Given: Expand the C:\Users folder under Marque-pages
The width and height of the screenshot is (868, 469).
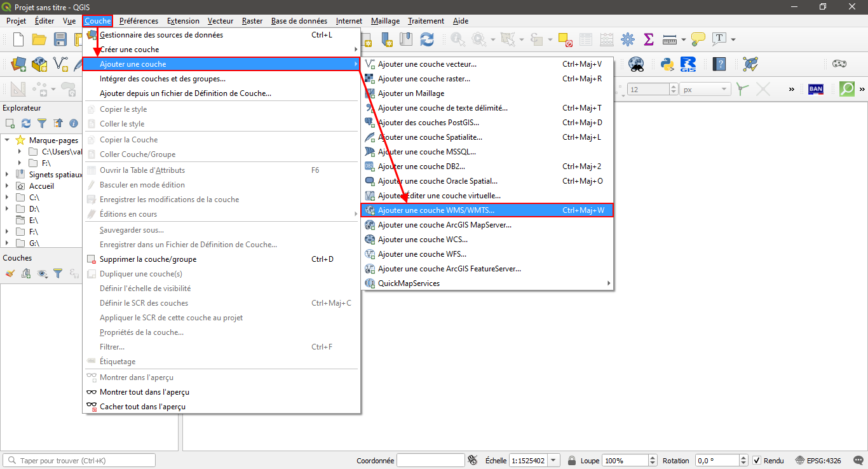Looking at the screenshot, I should pos(19,152).
